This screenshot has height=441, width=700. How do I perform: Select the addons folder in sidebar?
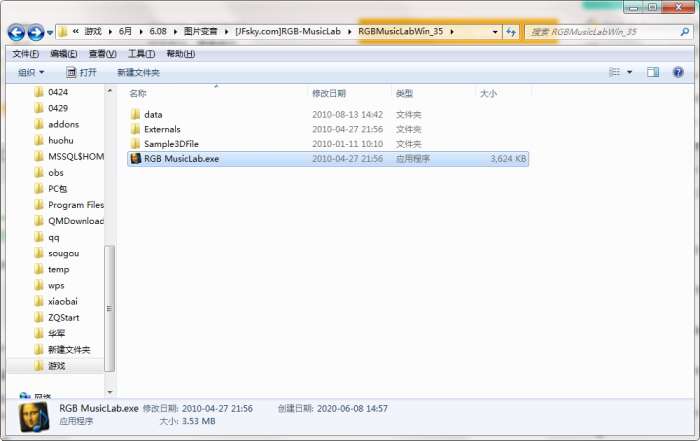pyautogui.click(x=63, y=125)
